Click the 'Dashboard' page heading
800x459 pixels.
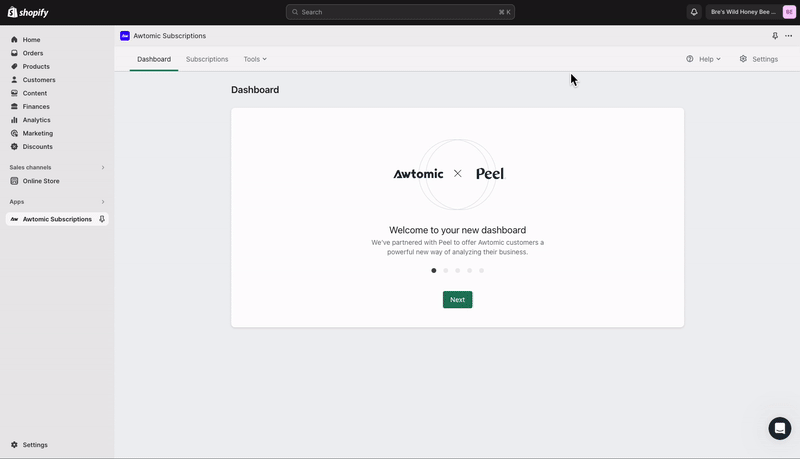click(255, 90)
